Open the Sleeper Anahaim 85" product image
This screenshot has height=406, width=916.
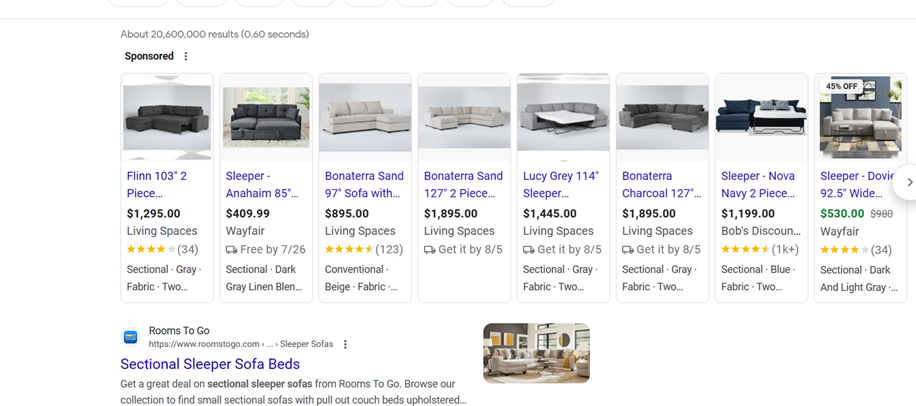(x=265, y=118)
